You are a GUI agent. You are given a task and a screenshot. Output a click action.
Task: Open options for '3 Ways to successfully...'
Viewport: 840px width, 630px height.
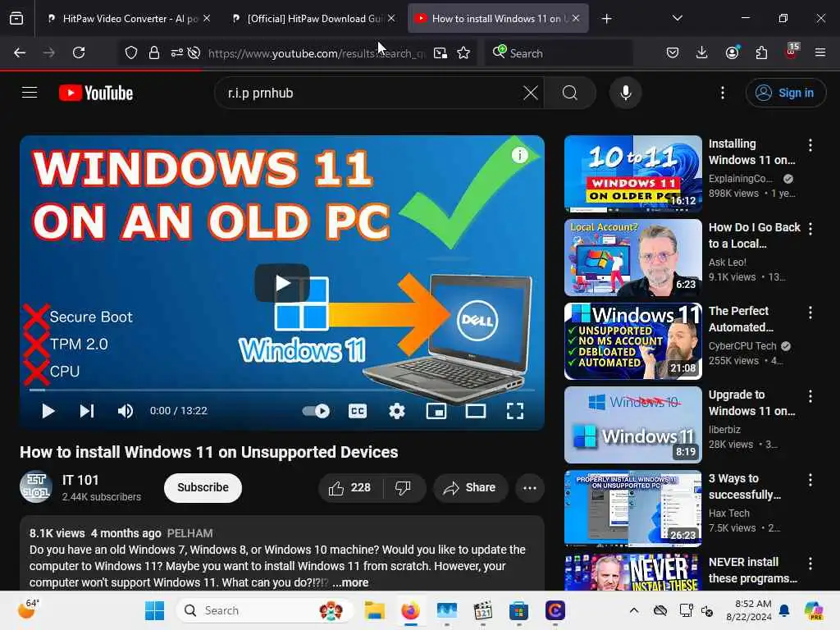tap(810, 479)
